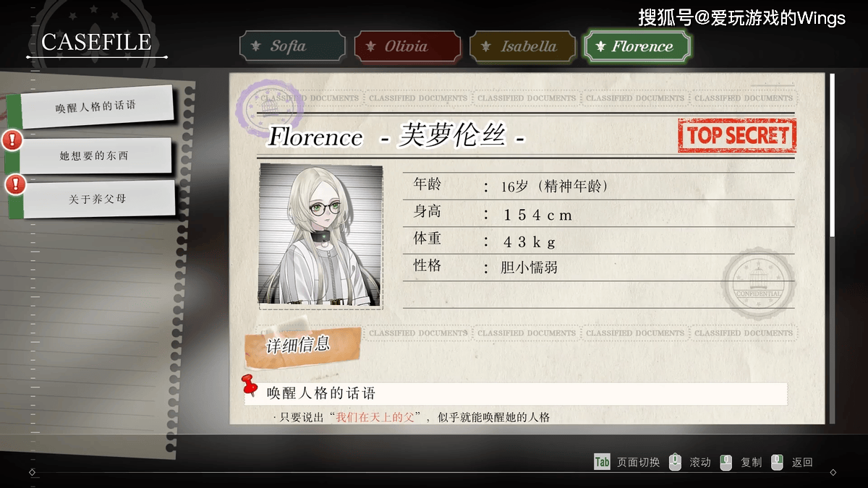Click the red text 我们在天上的父
This screenshot has height=488, width=868.
tap(375, 417)
